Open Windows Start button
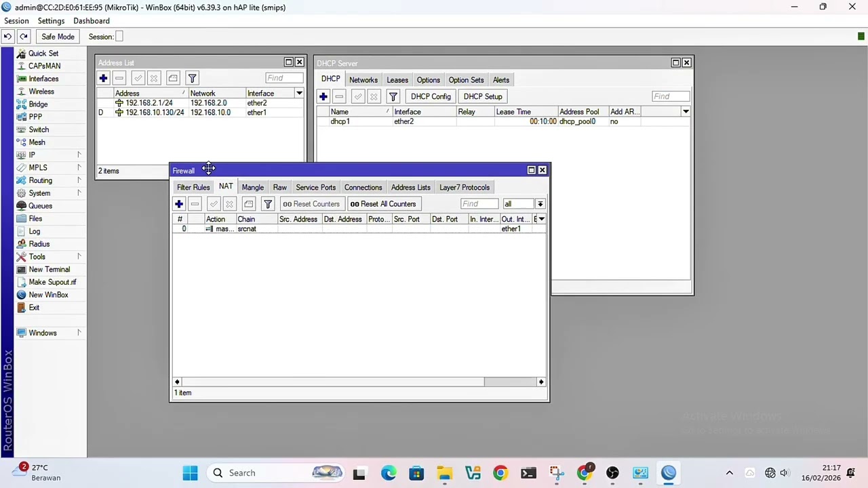This screenshot has width=868, height=488. pyautogui.click(x=190, y=473)
